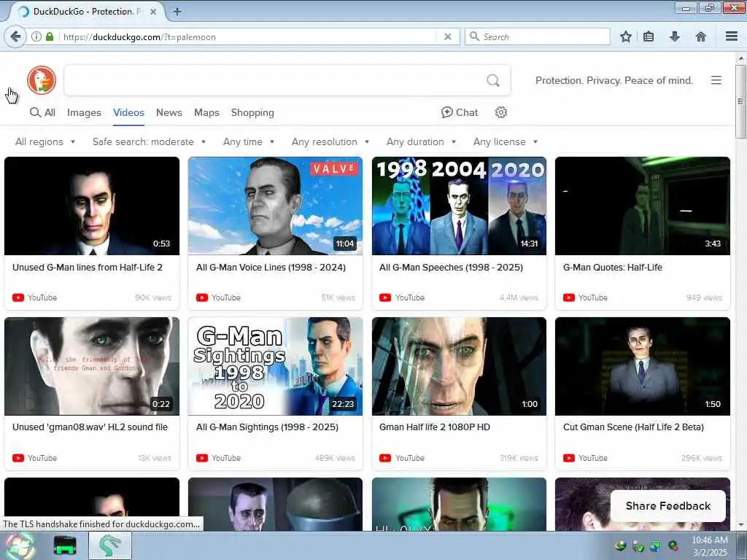
Task: Click the YouTube icon under Unused G-Man lines
Action: [x=18, y=297]
